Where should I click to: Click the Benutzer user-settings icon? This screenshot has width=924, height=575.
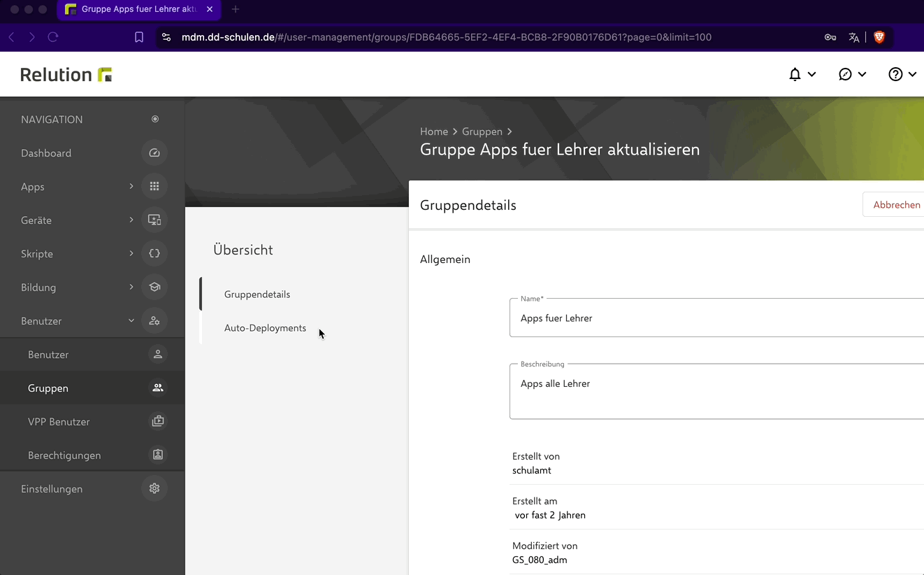click(x=154, y=321)
